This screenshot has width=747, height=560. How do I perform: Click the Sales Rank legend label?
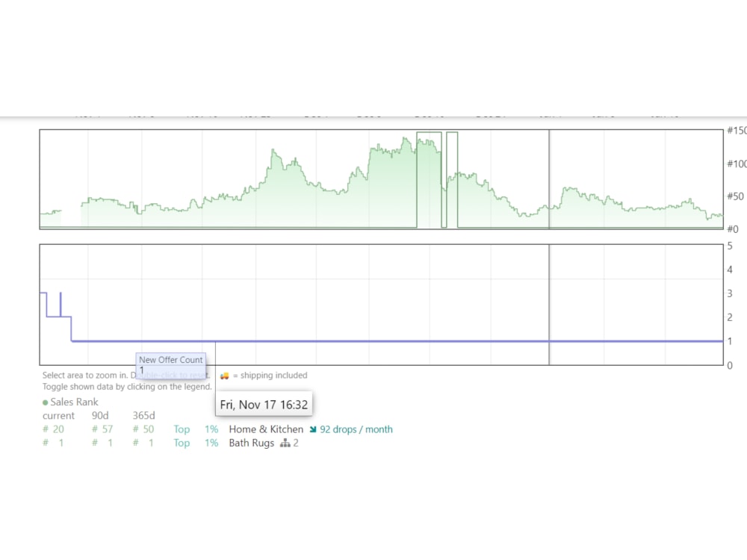(74, 402)
